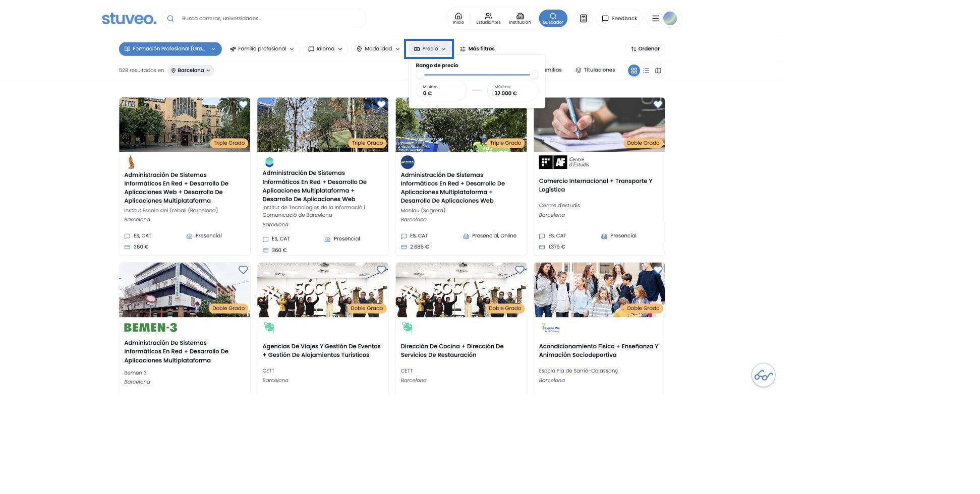Switch to the Titulaciones tab
Viewport: 980px width, 494px height.
coord(595,70)
